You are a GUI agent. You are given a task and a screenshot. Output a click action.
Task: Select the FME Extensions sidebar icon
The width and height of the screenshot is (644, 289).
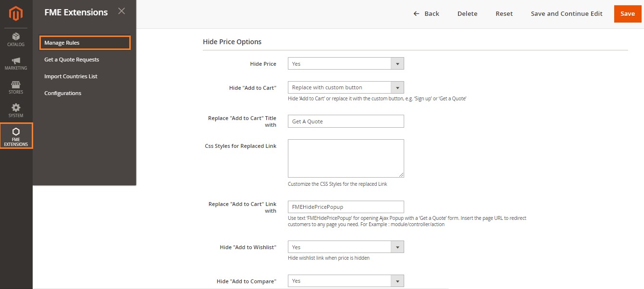tap(16, 136)
